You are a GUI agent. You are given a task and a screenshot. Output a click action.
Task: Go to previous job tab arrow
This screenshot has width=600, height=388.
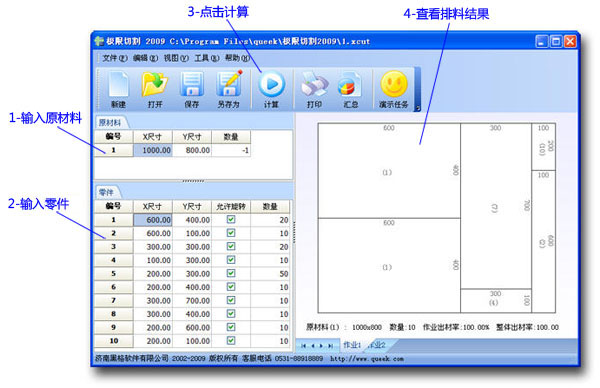313,346
